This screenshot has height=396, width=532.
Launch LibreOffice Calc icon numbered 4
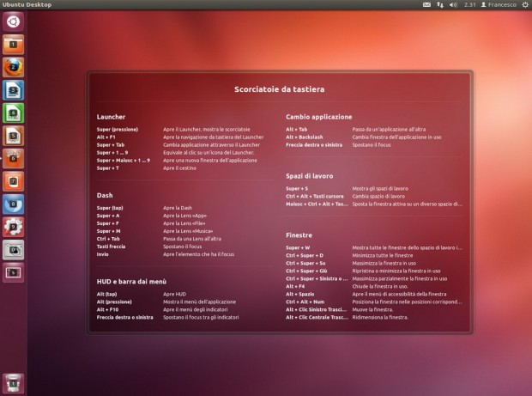[13, 113]
